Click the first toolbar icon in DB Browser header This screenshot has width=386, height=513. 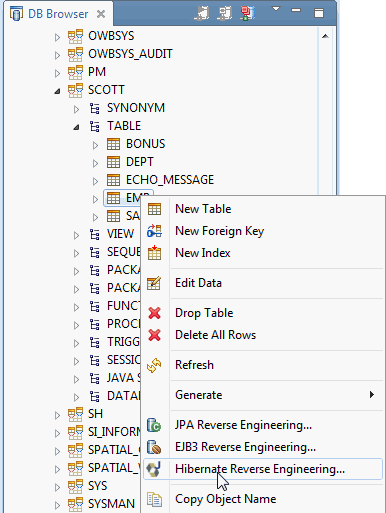tap(202, 13)
